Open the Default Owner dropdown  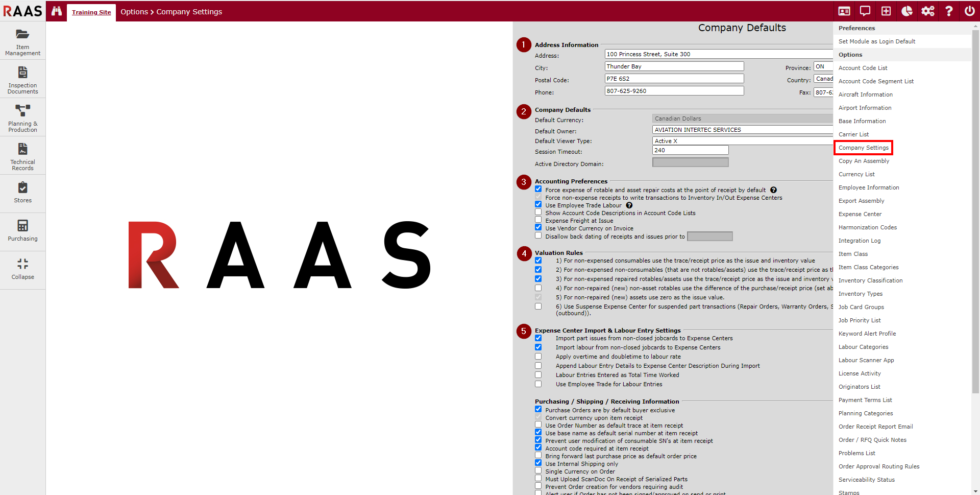[742, 130]
